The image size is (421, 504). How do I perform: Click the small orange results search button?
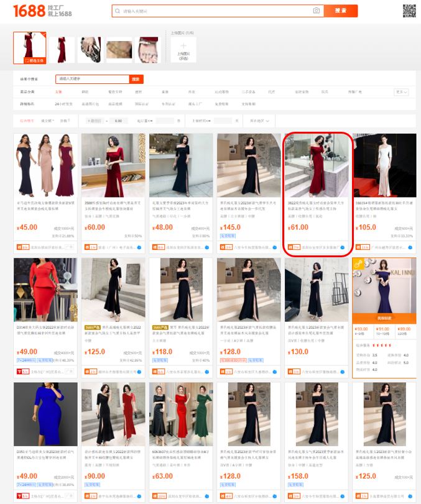pyautogui.click(x=136, y=79)
